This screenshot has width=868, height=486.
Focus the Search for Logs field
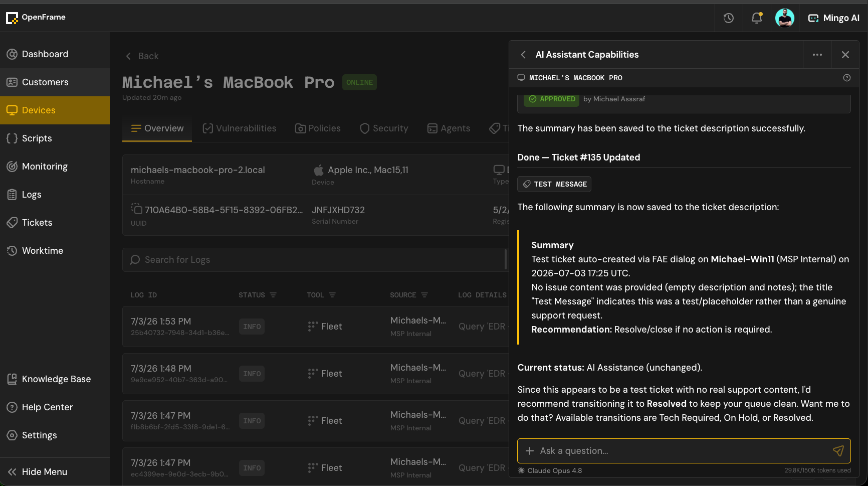tap(316, 260)
